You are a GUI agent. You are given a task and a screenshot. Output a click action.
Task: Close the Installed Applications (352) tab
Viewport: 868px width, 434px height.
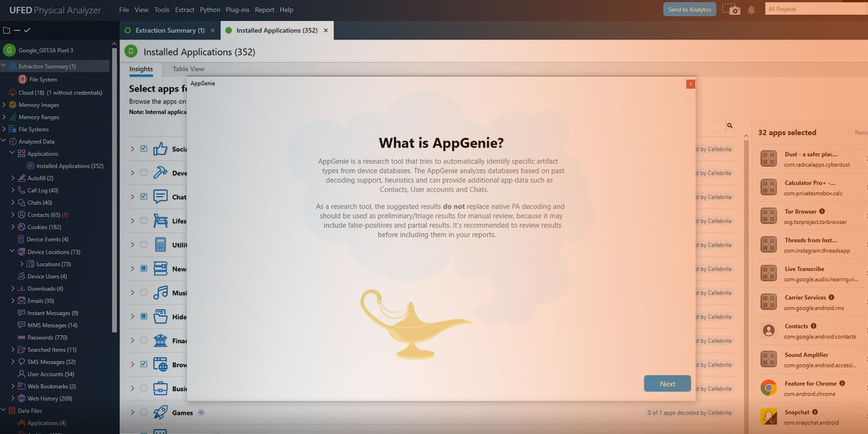325,30
